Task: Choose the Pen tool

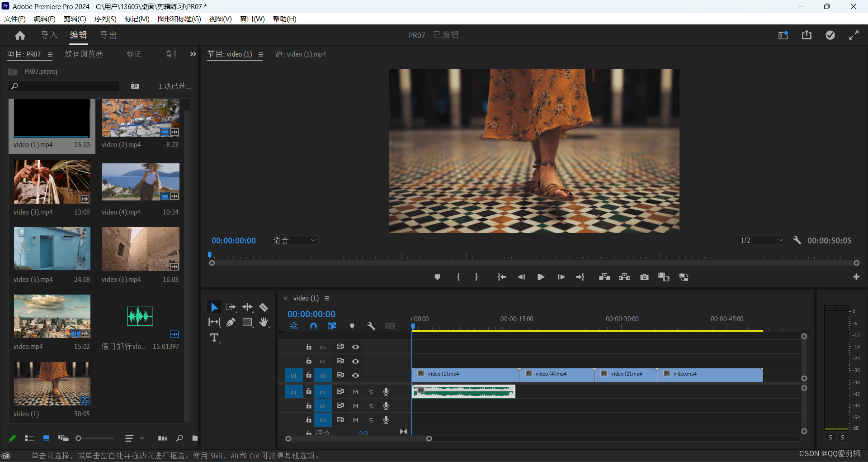Action: pyautogui.click(x=231, y=322)
